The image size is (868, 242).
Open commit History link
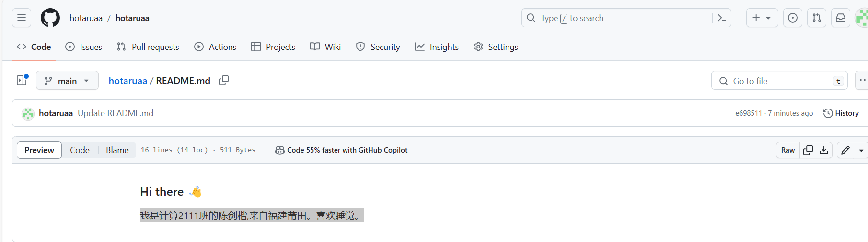pos(841,113)
